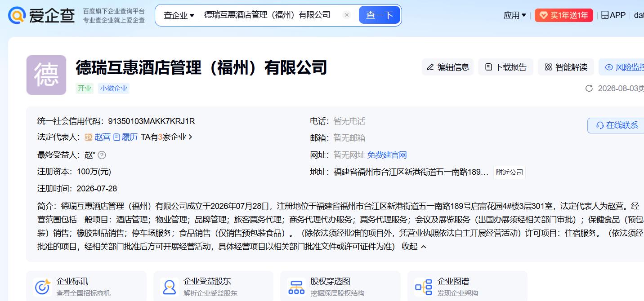Viewport: 644px width, 301px height.
Task: Open the 企业标讯 card icon
Action: pyautogui.click(x=43, y=287)
